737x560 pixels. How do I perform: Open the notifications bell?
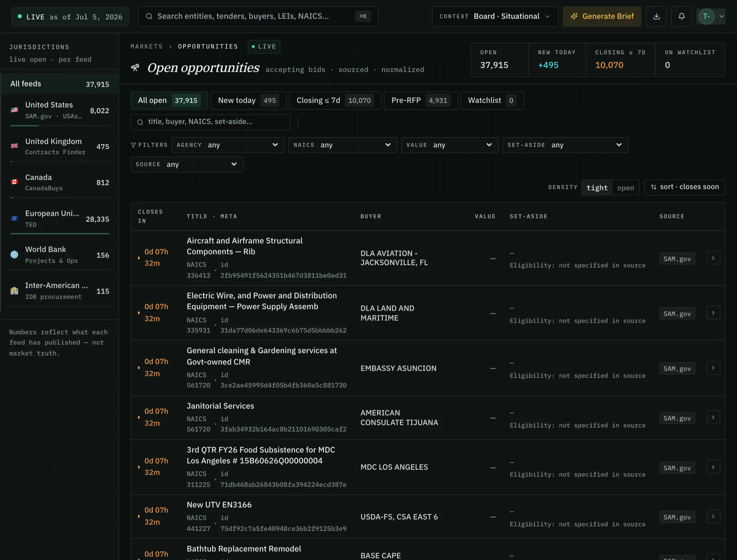pos(681,17)
